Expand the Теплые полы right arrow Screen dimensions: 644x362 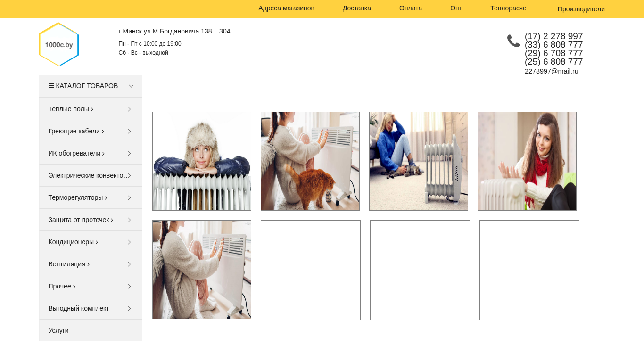pyautogui.click(x=129, y=109)
